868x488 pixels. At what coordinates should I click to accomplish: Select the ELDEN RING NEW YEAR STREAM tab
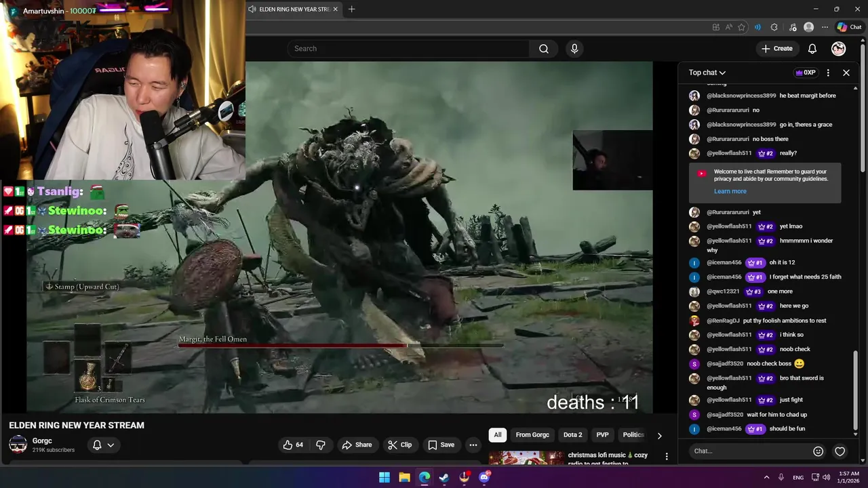pos(293,9)
